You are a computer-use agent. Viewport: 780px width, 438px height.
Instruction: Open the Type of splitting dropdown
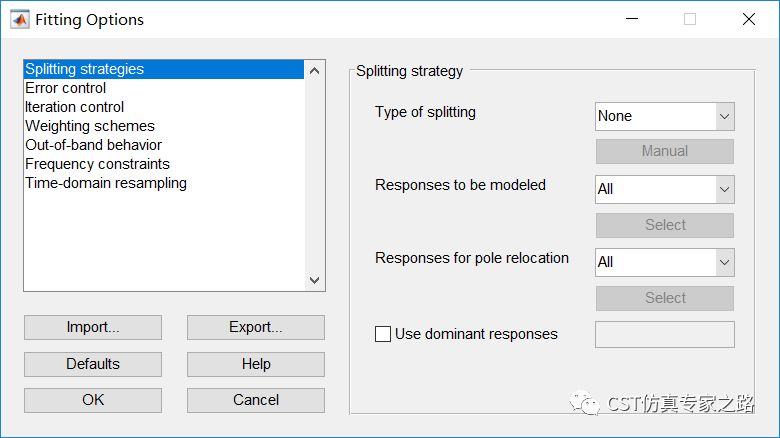click(x=665, y=116)
